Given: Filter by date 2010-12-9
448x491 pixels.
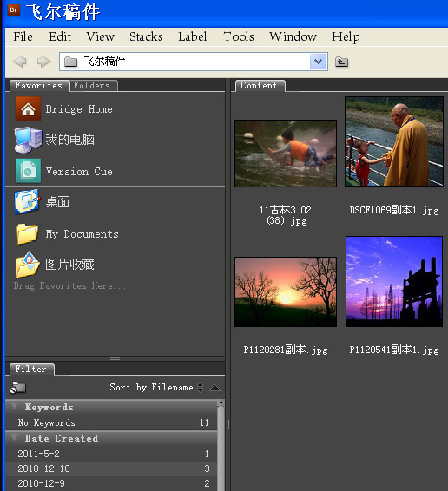Looking at the screenshot, I should point(111,483).
